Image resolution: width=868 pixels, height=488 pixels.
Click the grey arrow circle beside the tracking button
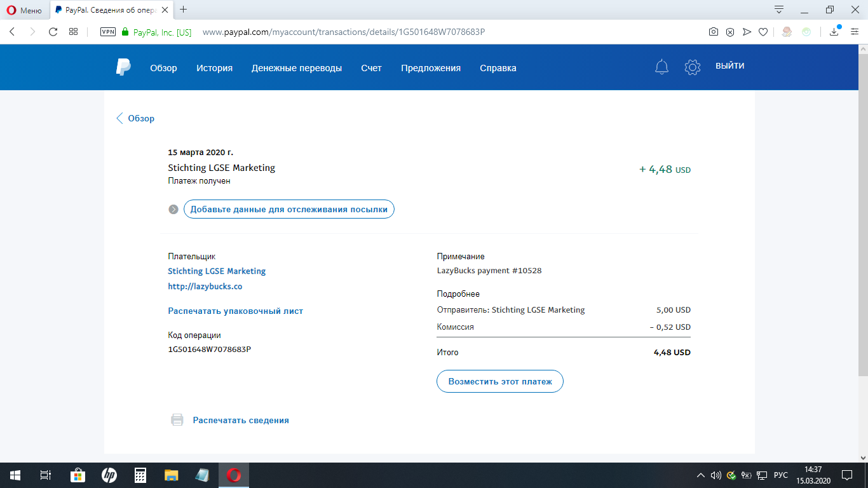pyautogui.click(x=173, y=210)
